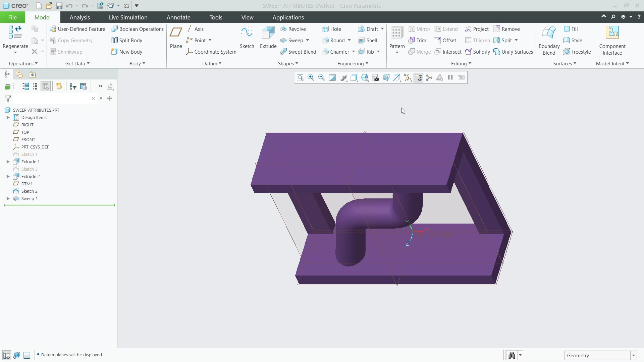Open the Round dropdown arrow

click(x=349, y=41)
